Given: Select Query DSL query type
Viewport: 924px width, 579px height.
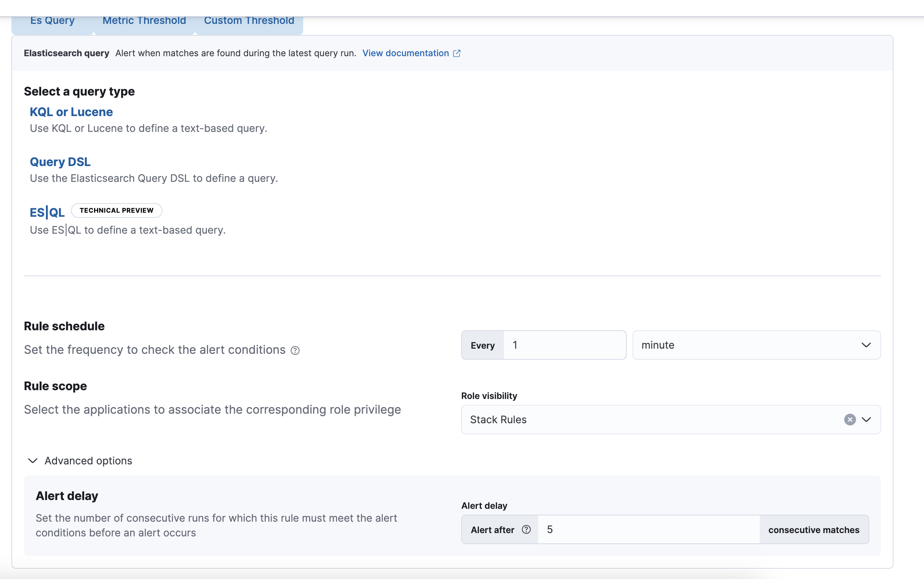Looking at the screenshot, I should (x=61, y=161).
